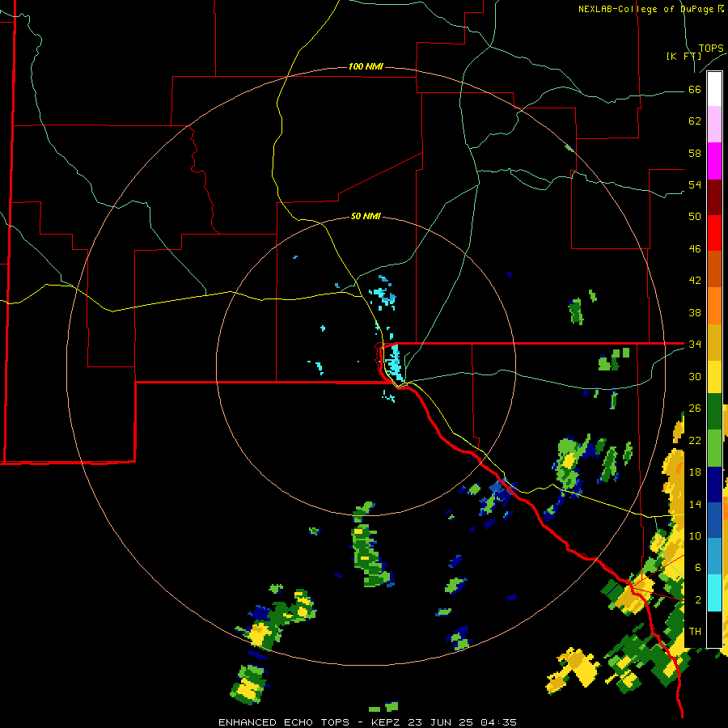728x728 pixels.
Task: Click the legend value '30'
Action: [x=695, y=376]
